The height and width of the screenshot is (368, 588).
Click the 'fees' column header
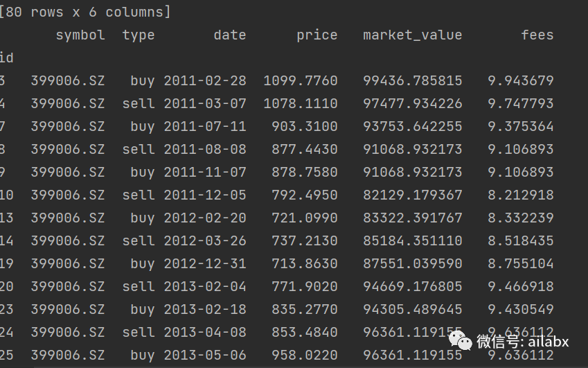537,35
